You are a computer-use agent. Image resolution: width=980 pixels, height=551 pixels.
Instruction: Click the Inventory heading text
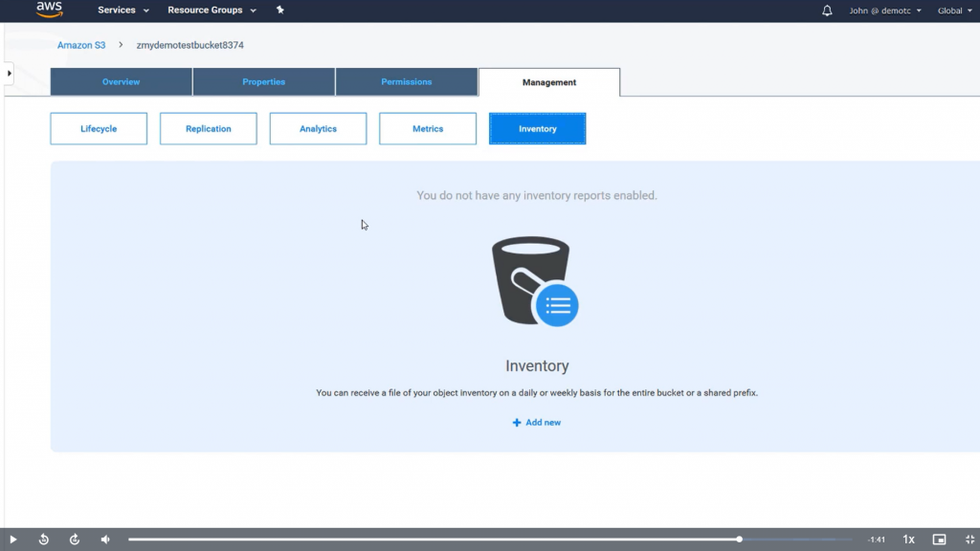(x=537, y=365)
